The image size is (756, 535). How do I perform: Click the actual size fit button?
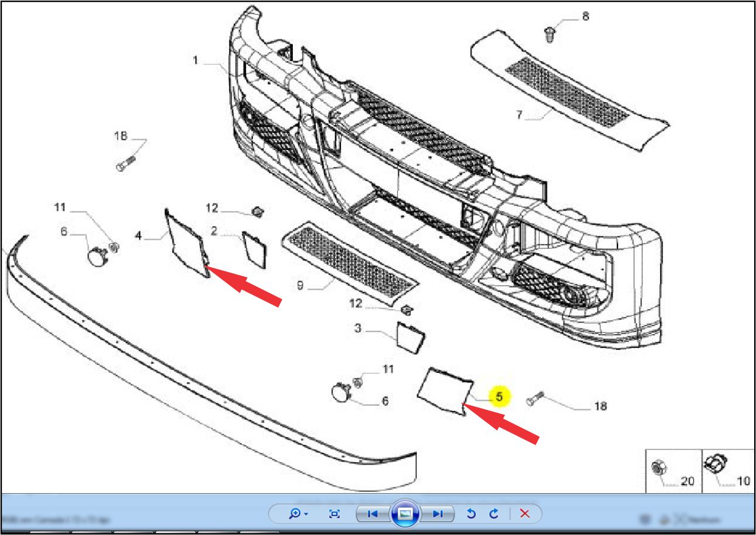click(x=334, y=514)
